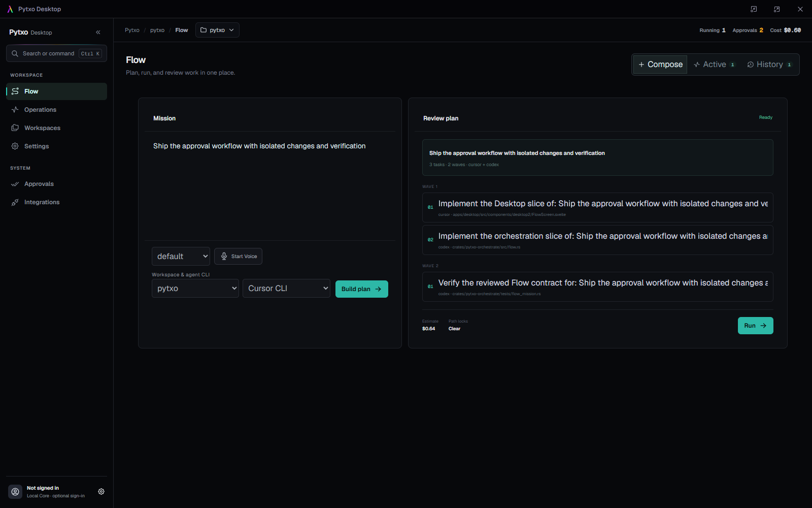Click the Settings gear icon in sidebar
The height and width of the screenshot is (508, 812).
[15, 146]
